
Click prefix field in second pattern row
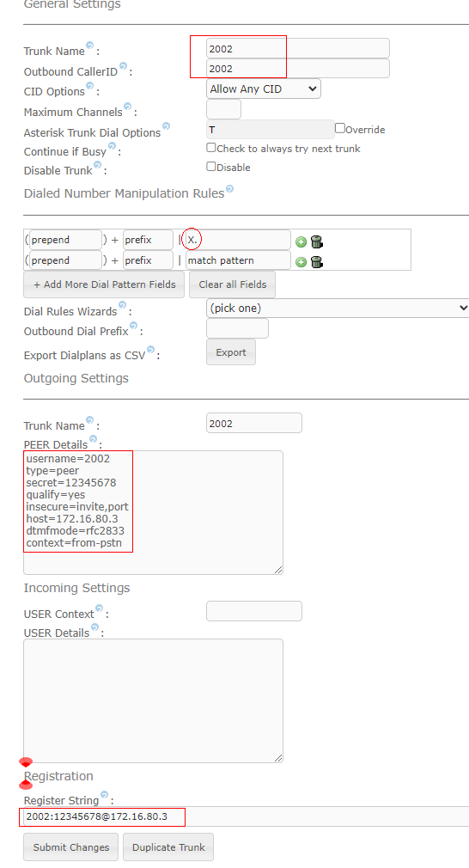click(x=148, y=260)
